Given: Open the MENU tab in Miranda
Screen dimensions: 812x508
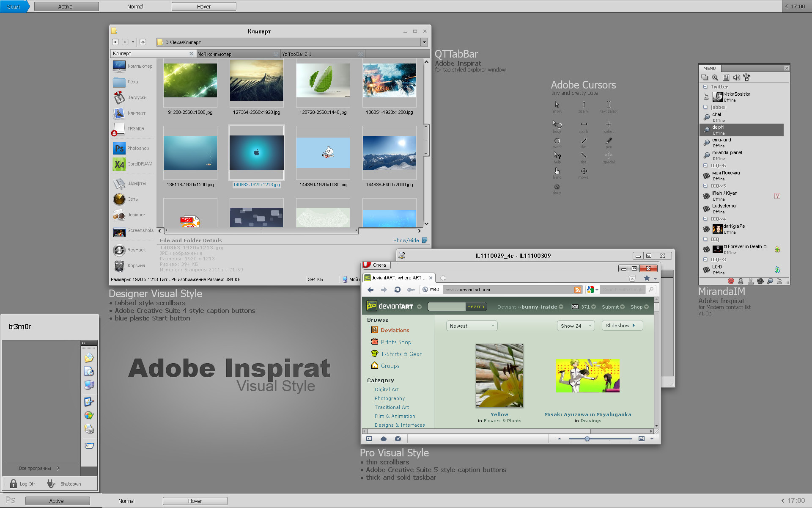Looking at the screenshot, I should (710, 68).
